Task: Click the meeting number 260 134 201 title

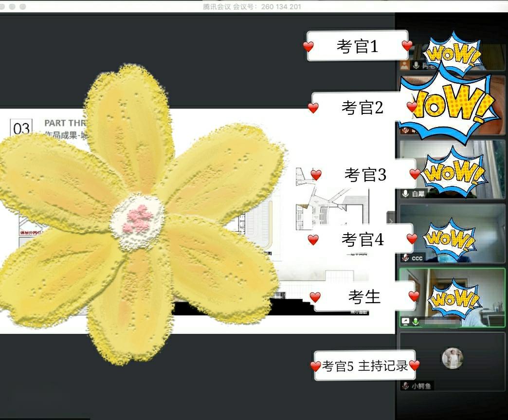Action: pyautogui.click(x=252, y=6)
